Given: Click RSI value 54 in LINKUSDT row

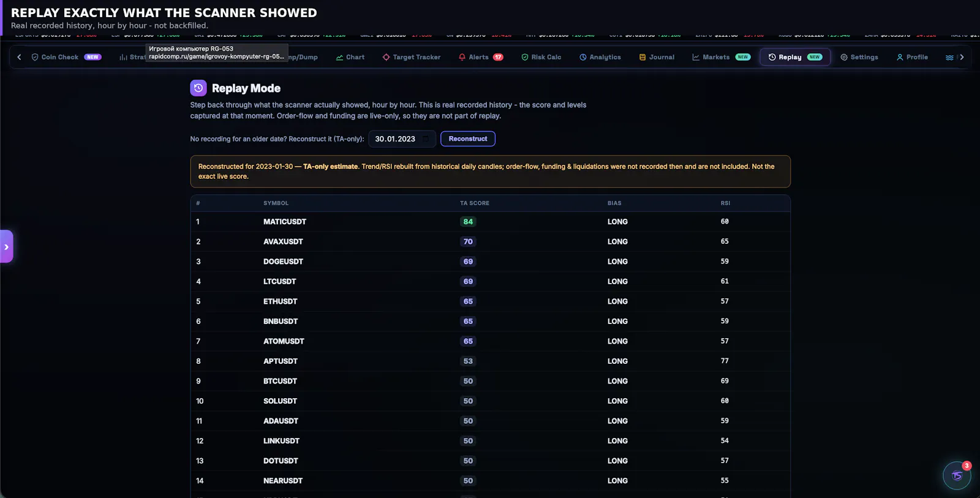Looking at the screenshot, I should pos(725,441).
